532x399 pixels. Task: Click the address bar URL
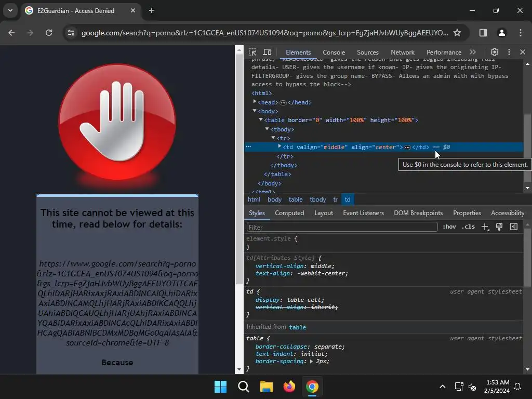(x=264, y=33)
